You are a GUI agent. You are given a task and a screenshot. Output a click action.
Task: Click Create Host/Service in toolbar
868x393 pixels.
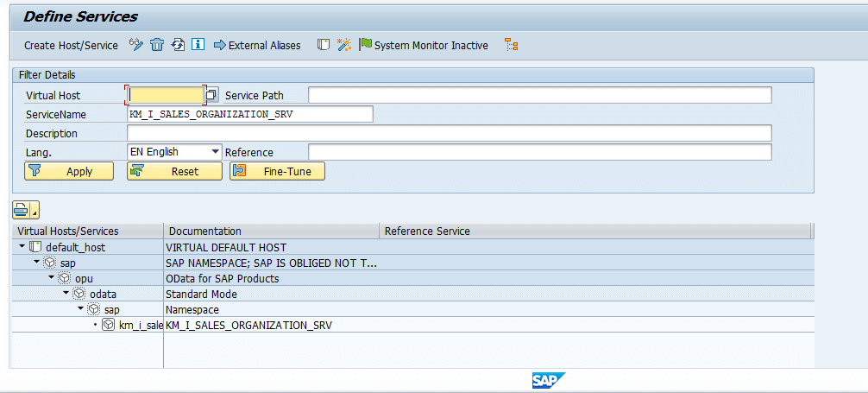(x=71, y=46)
